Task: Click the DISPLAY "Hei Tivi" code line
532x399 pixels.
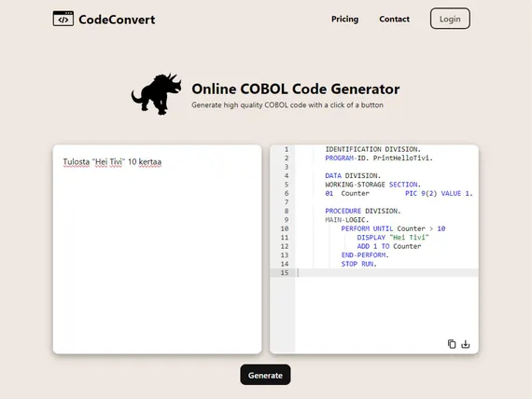Action: (393, 238)
